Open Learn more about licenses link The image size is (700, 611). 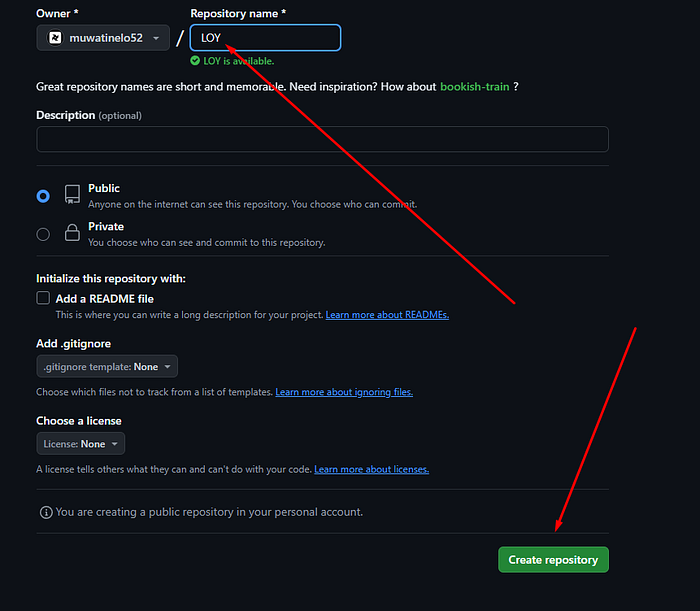(371, 470)
